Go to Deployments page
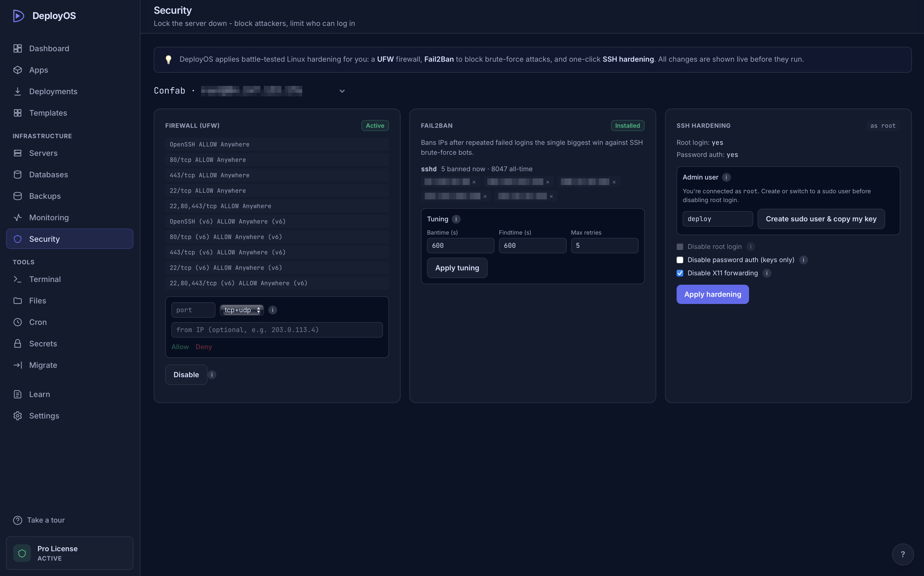Image resolution: width=924 pixels, height=576 pixels. coord(69,91)
